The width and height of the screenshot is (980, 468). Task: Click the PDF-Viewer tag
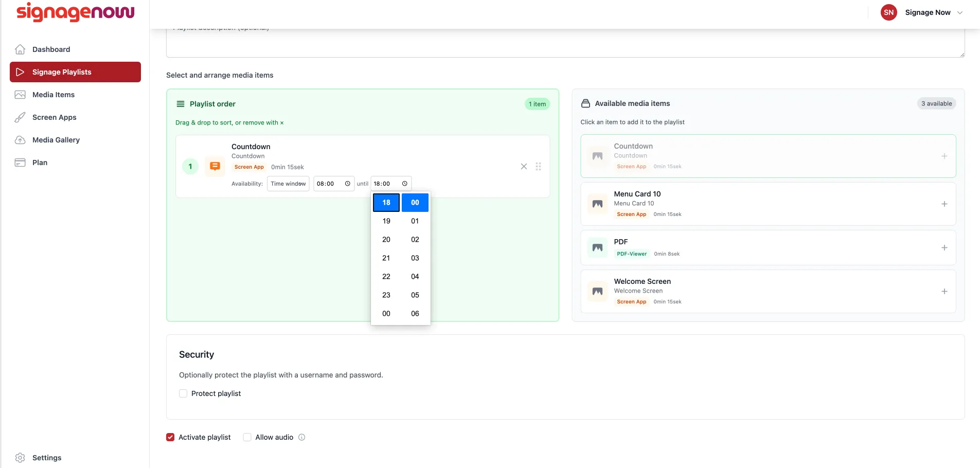click(x=632, y=254)
